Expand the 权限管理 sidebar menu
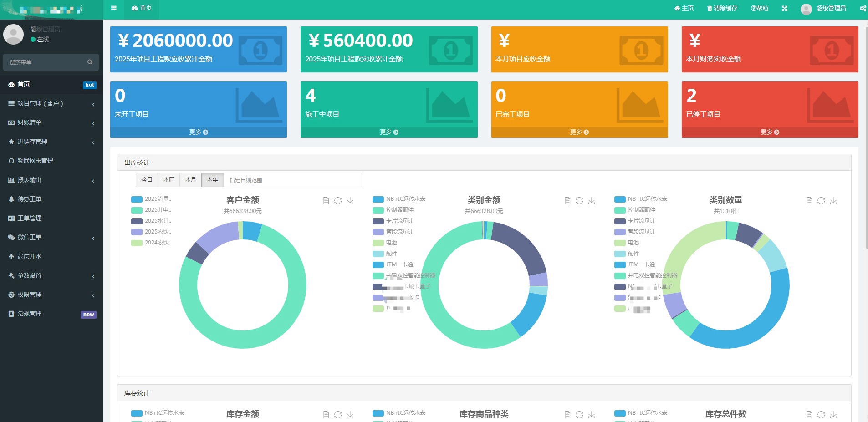Screen dimensions: 868x422 (x=51, y=295)
